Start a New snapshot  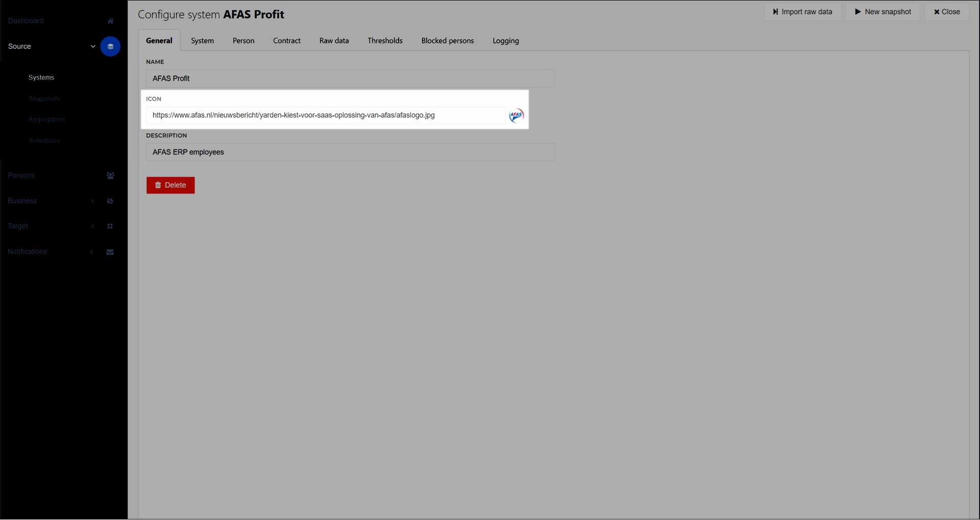(883, 12)
